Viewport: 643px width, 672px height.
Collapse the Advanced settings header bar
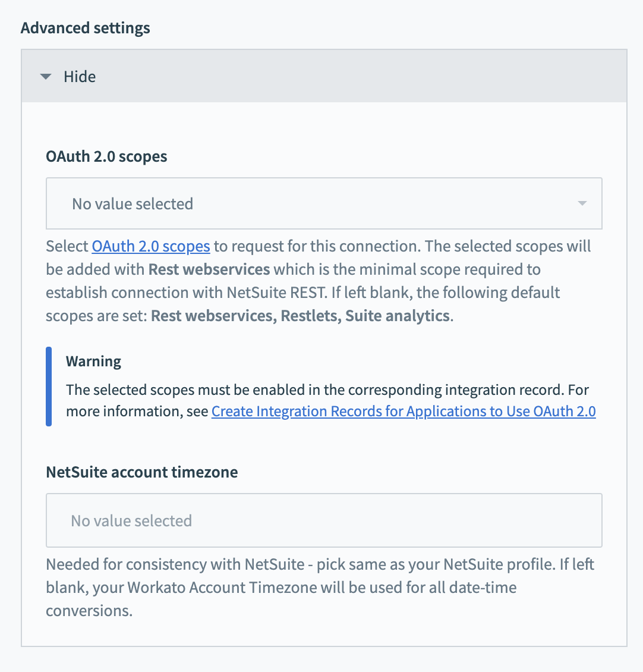(x=324, y=76)
